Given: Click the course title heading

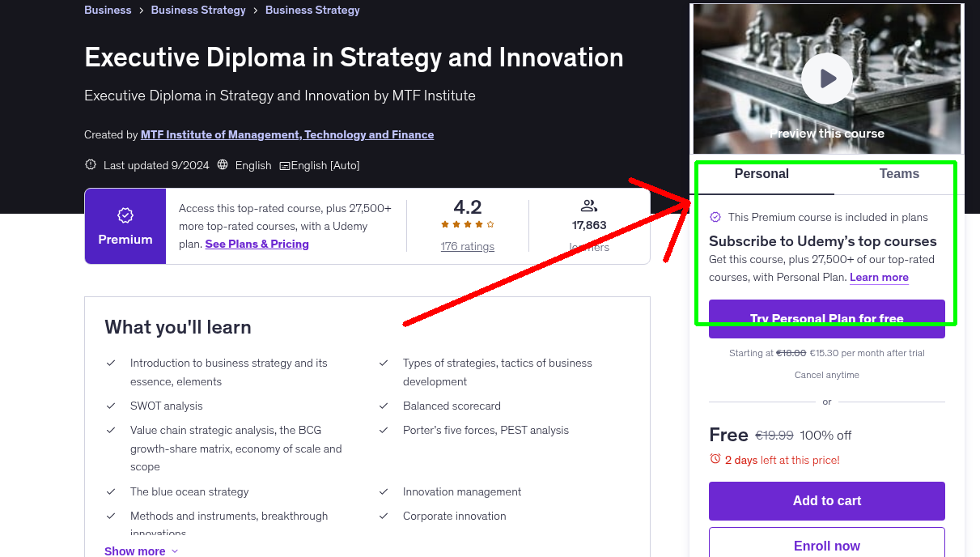Looking at the screenshot, I should click(x=354, y=57).
